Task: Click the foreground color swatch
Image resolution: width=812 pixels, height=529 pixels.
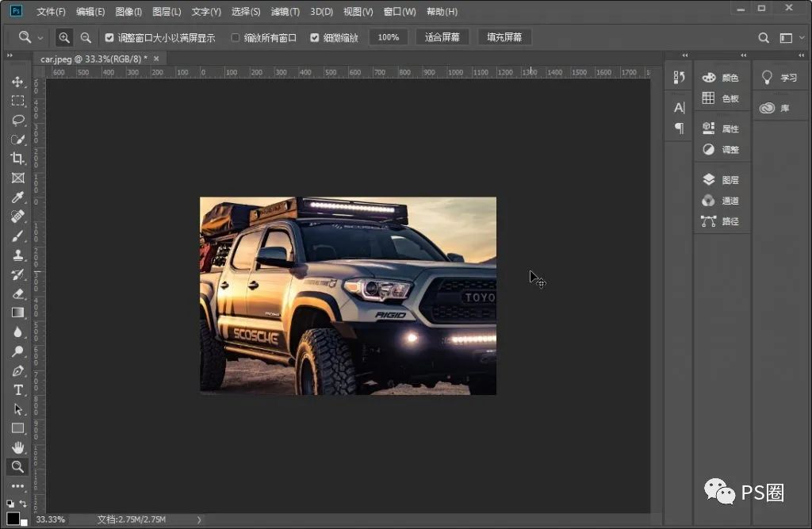Action: pyautogui.click(x=13, y=519)
